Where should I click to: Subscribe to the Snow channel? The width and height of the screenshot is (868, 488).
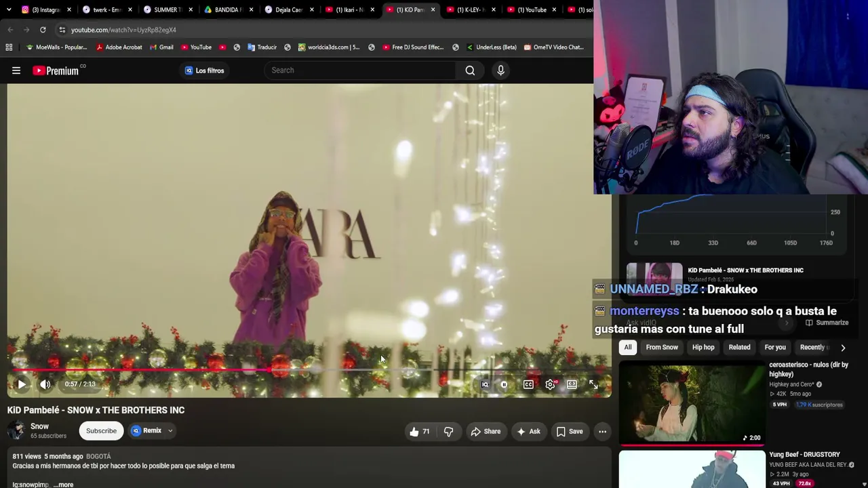[101, 430]
